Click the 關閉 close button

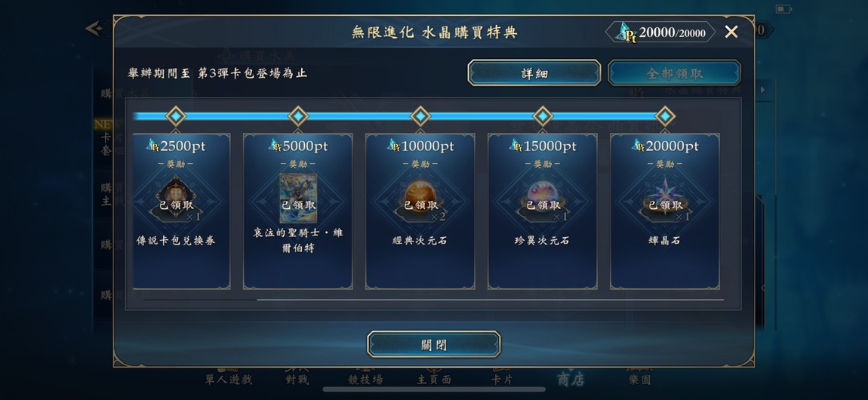tap(434, 344)
